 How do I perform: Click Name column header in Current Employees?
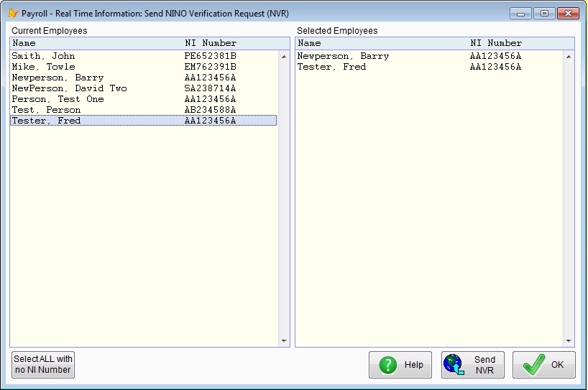[x=24, y=43]
